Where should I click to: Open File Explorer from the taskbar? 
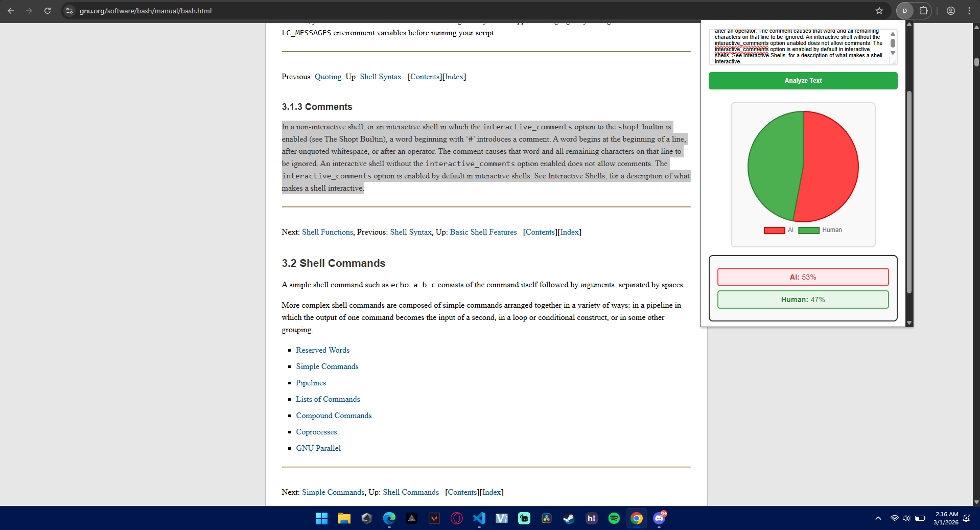[x=344, y=518]
